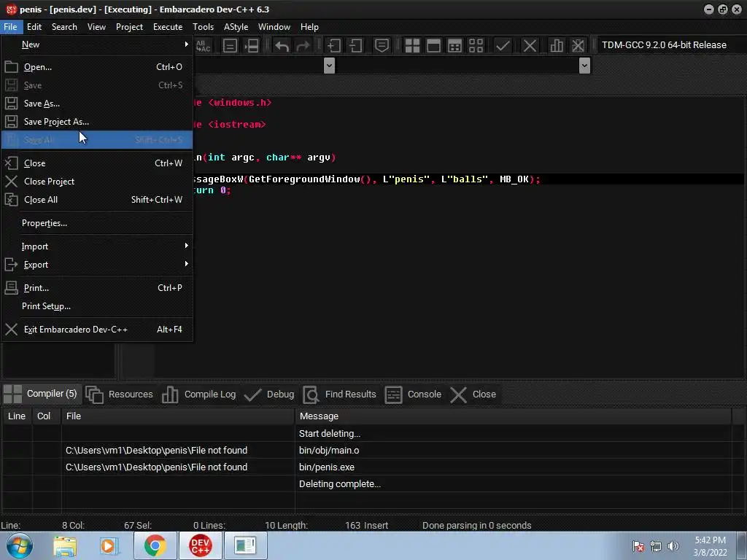
Task: Select the bin/obj/main.o message row
Action: pyautogui.click(x=367, y=451)
